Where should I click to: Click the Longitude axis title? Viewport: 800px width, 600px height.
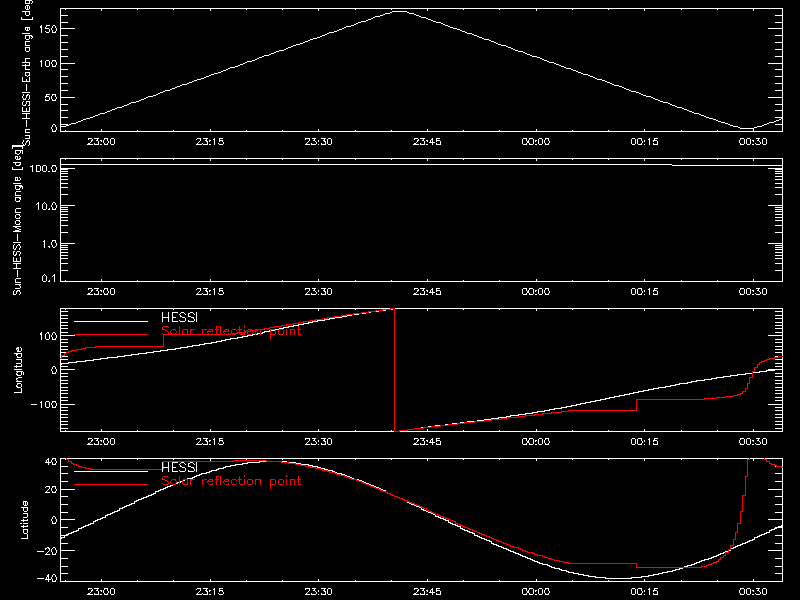point(18,370)
